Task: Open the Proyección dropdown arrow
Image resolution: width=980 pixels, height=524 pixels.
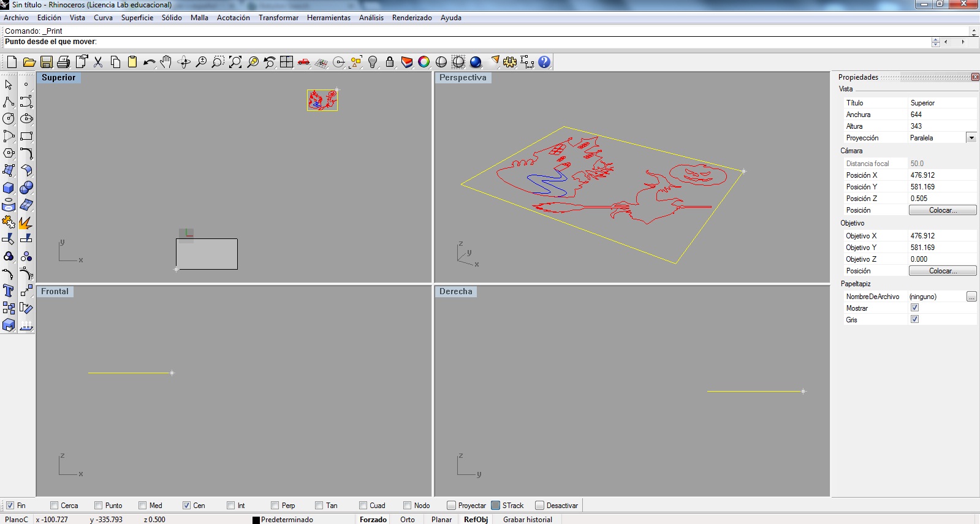Action: pyautogui.click(x=971, y=138)
